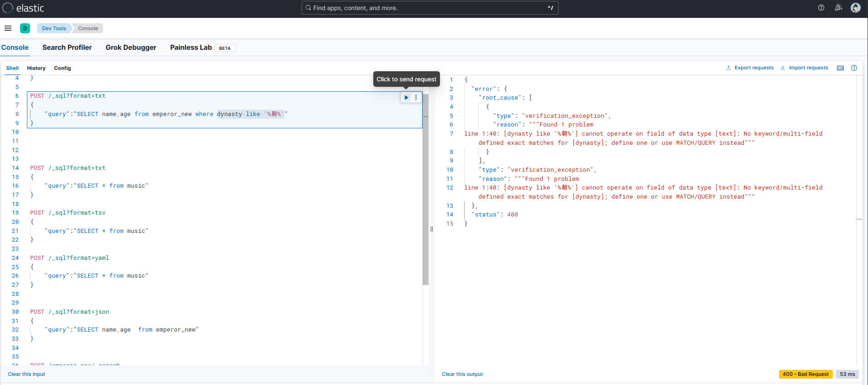868x385 pixels.
Task: Open the Grok Debugger tab
Action: (x=131, y=47)
